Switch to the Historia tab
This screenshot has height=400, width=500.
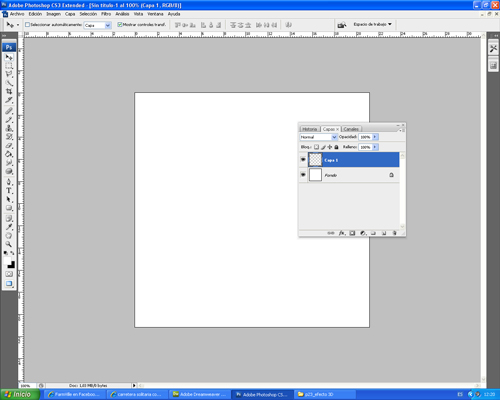click(x=310, y=129)
